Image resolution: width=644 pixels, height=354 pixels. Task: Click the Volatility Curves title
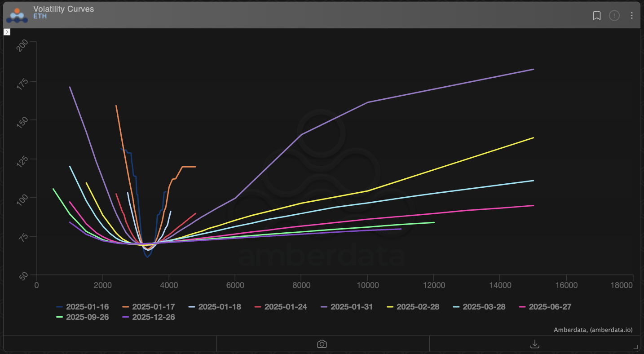pos(64,9)
